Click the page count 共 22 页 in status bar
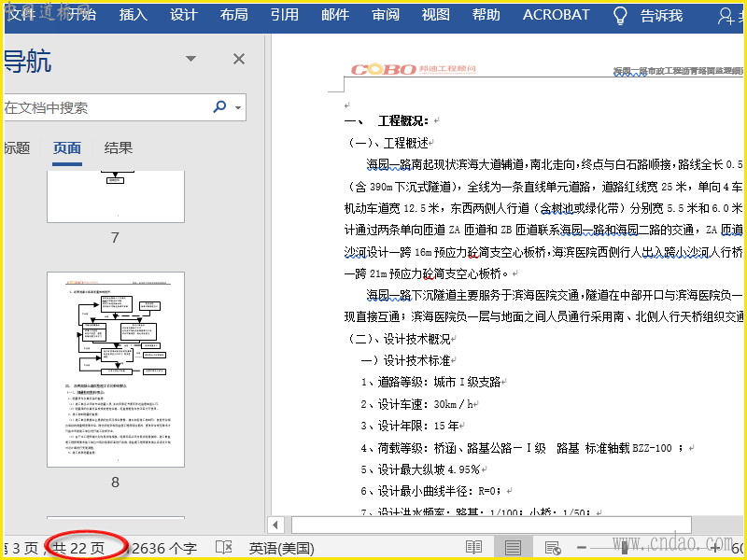This screenshot has width=747, height=560. pos(78,548)
